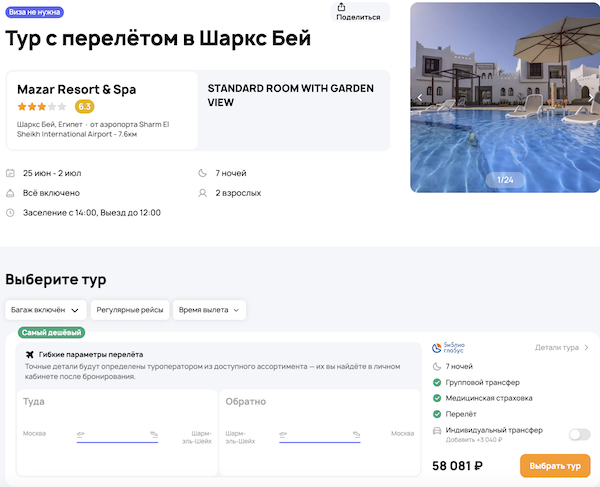
Task: Click the calendar icon beside 25 июн
Action: point(10,173)
